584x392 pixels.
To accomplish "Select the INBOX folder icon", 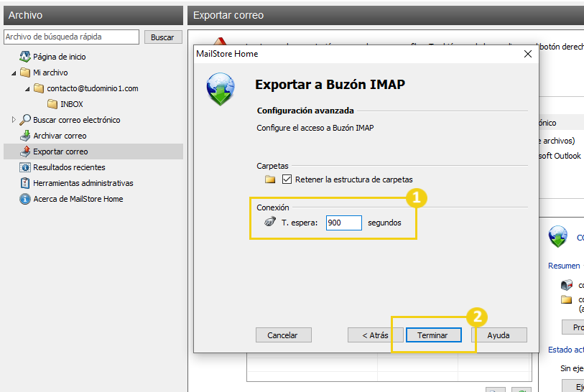I will click(52, 104).
